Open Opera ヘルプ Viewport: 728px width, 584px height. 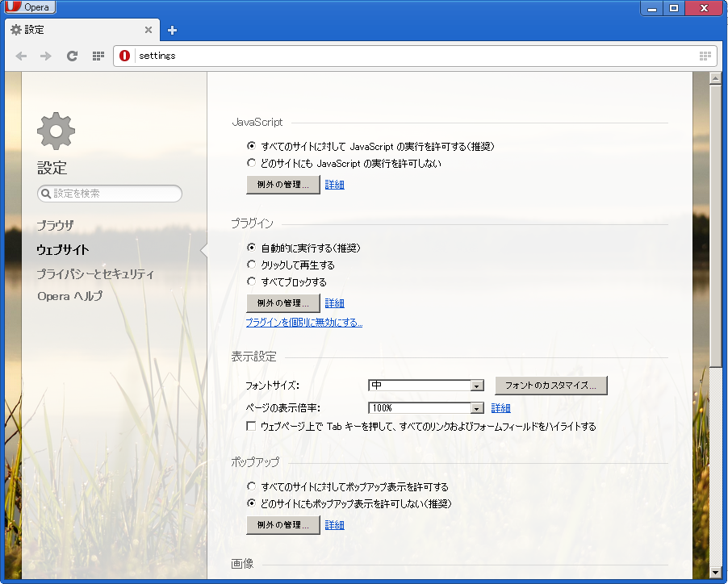[69, 296]
